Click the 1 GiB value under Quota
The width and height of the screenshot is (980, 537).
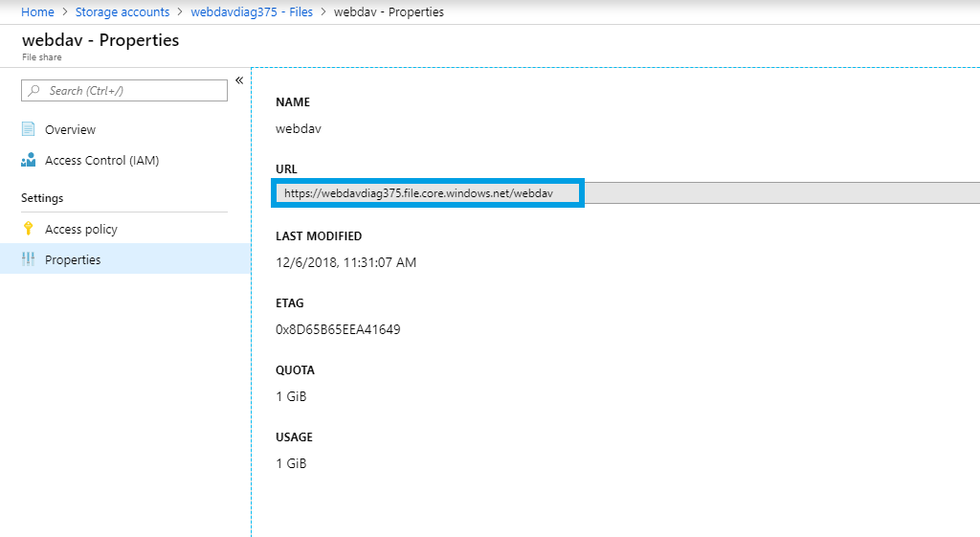coord(291,396)
